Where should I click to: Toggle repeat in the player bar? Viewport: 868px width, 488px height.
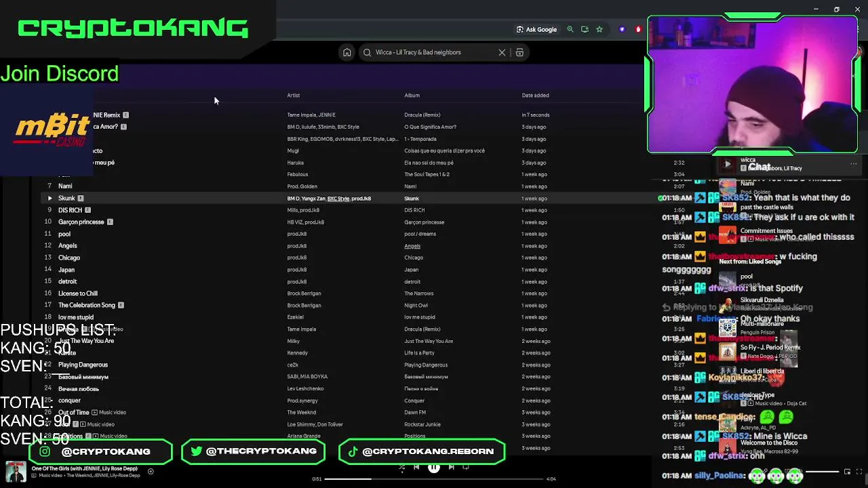[466, 467]
